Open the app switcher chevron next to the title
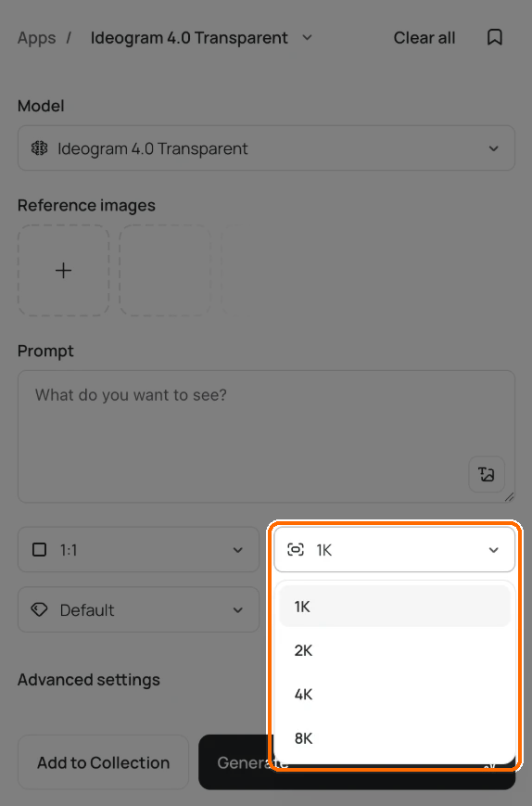 (x=307, y=37)
